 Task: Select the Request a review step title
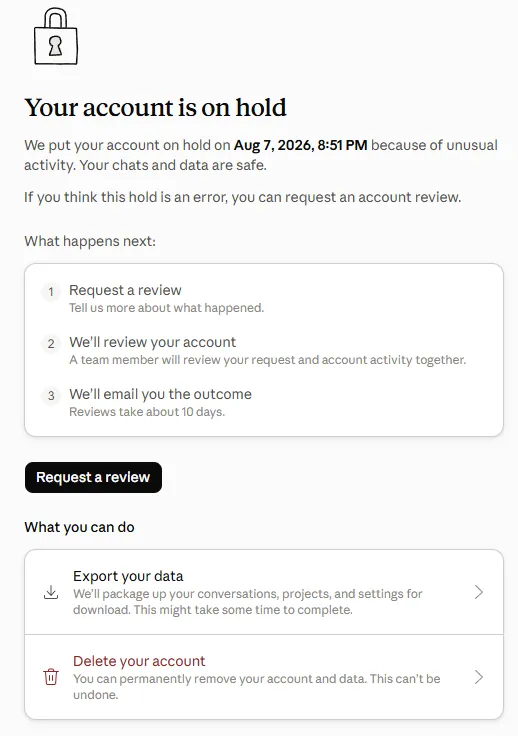point(125,290)
